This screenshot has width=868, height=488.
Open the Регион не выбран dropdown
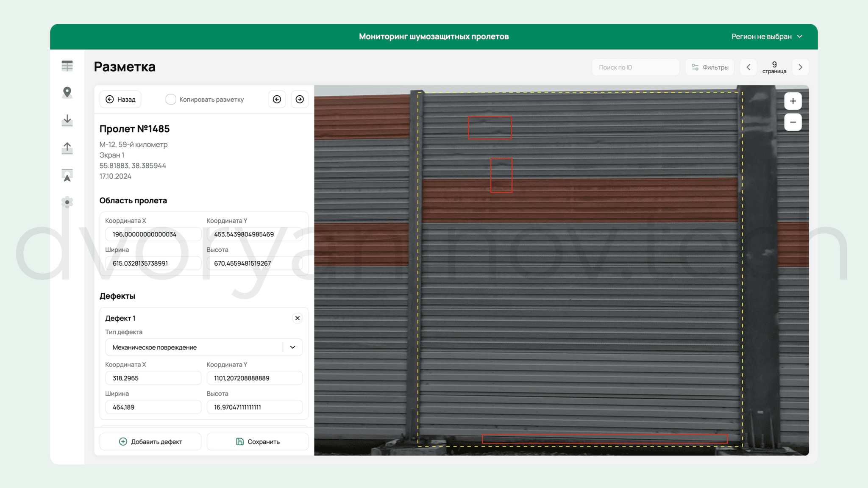767,36
